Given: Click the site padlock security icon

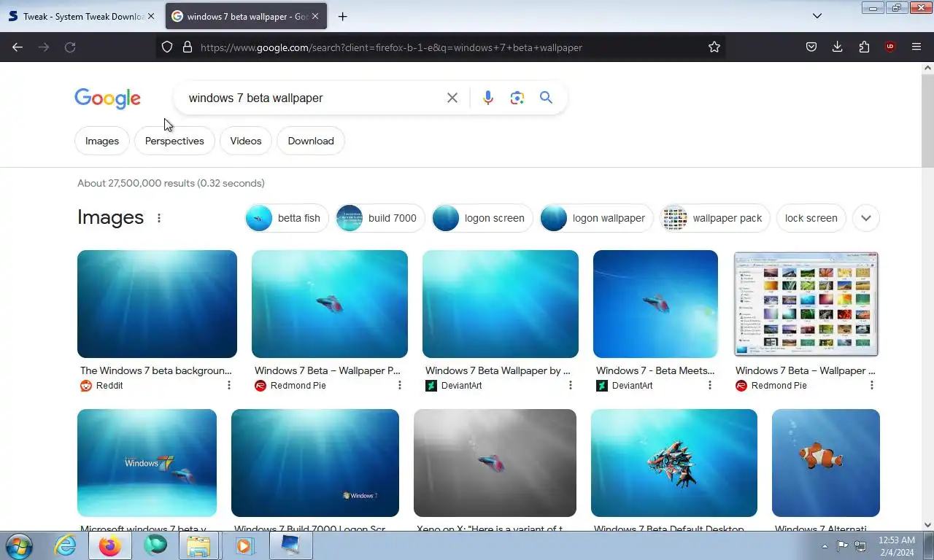Looking at the screenshot, I should click(188, 47).
